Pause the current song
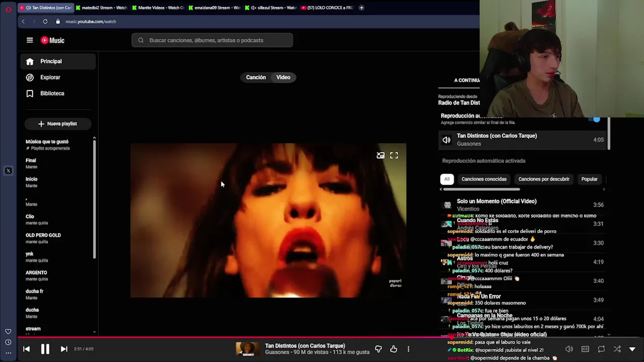644x362 pixels. point(45,349)
